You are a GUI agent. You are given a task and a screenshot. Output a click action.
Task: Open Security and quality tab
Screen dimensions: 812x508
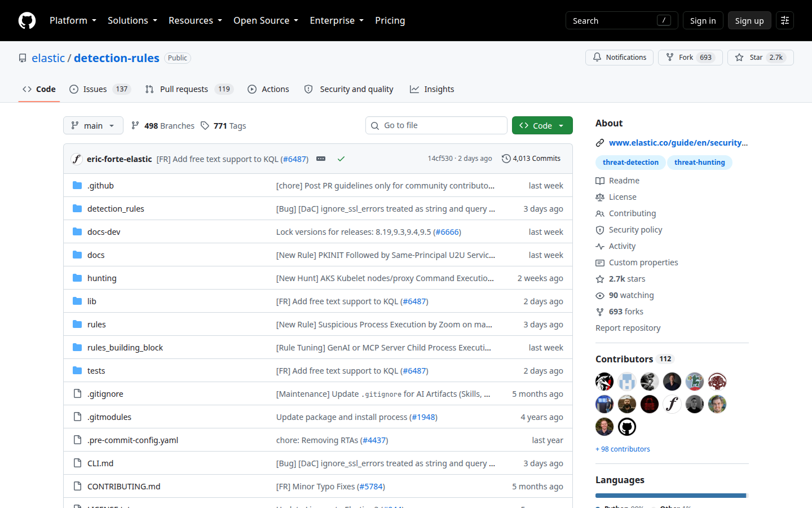pos(349,89)
